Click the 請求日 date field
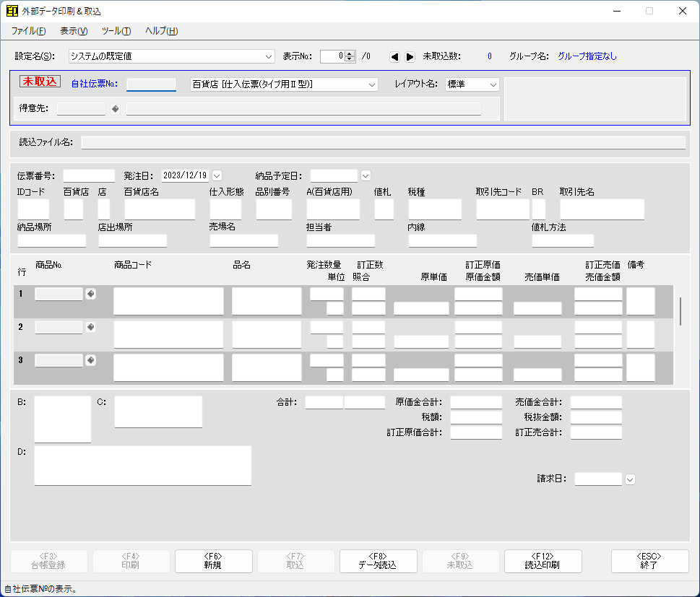Screen dimensions: 700x597 598,479
